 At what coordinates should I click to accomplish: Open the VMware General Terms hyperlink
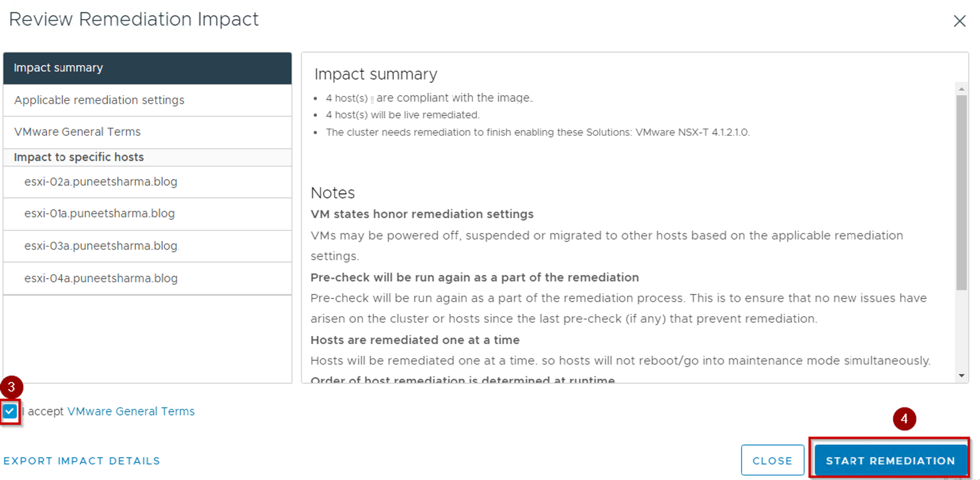pyautogui.click(x=131, y=411)
